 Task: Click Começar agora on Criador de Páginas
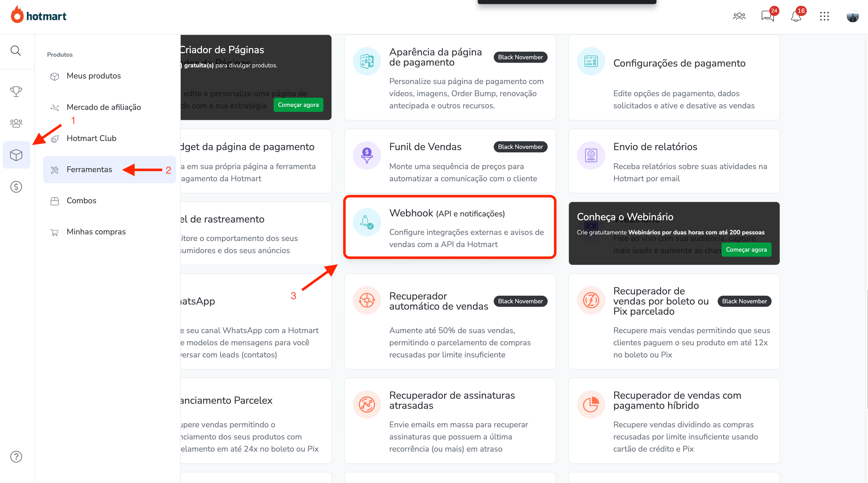pos(298,105)
